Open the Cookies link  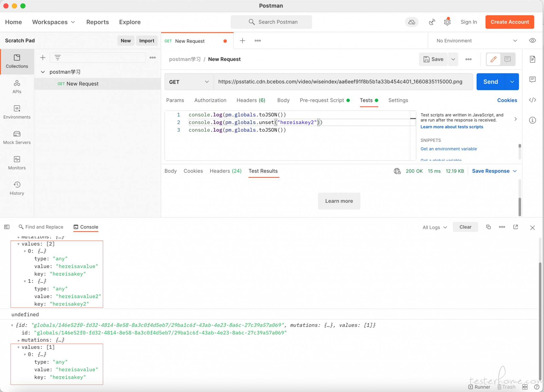click(x=507, y=100)
